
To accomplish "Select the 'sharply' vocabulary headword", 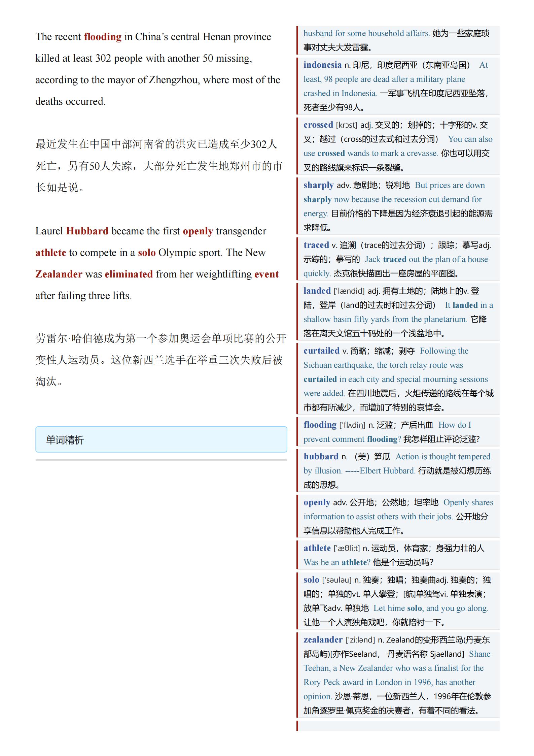I will pos(319,185).
